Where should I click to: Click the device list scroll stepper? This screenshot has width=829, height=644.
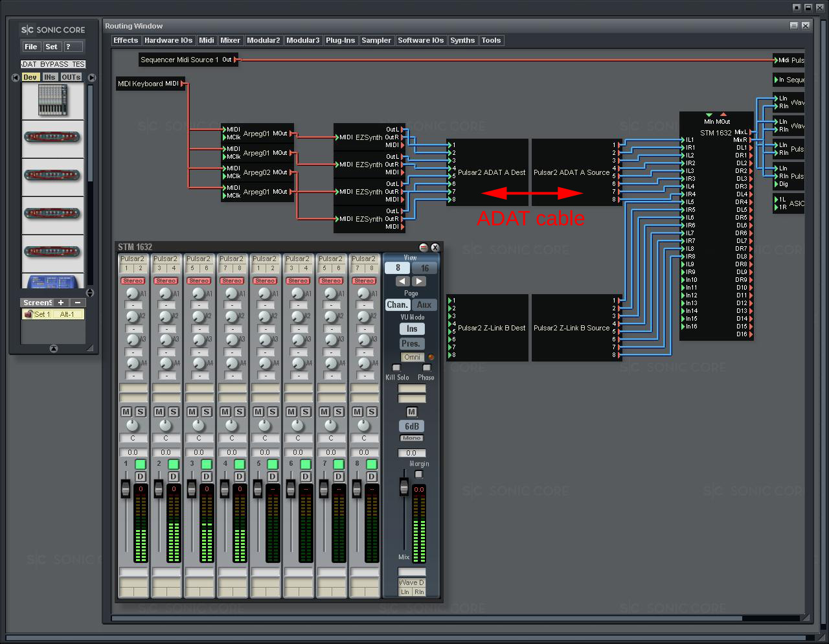[90, 293]
